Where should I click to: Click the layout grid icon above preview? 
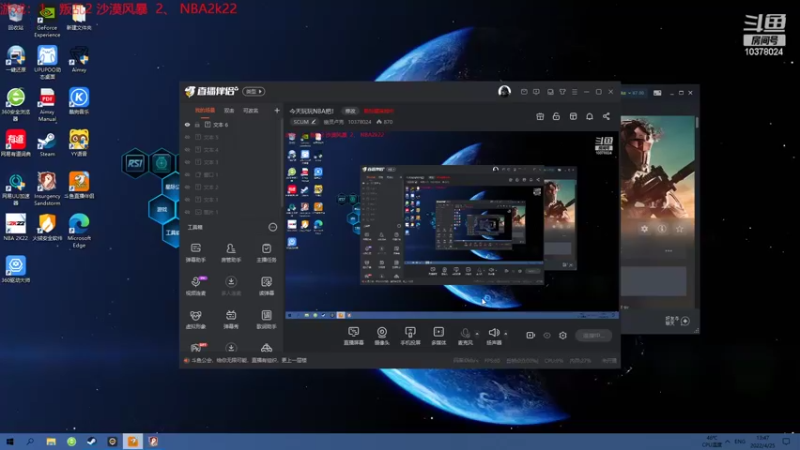(x=573, y=116)
